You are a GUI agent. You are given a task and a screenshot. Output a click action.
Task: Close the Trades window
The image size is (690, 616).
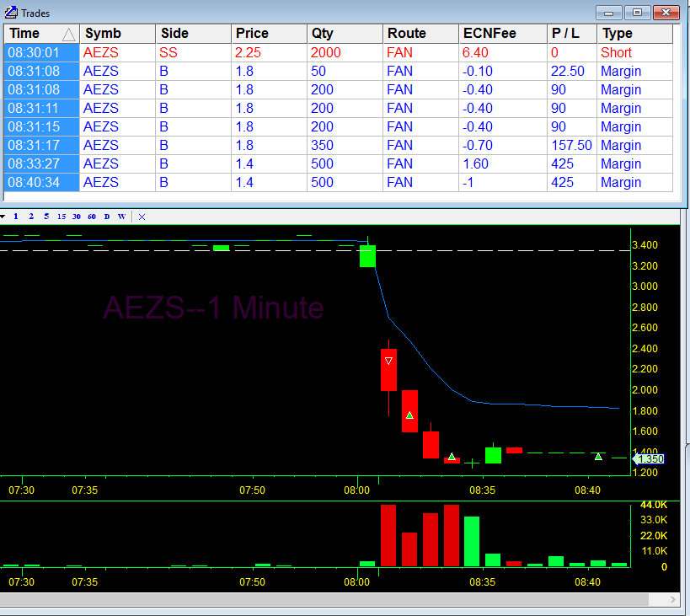(x=666, y=13)
